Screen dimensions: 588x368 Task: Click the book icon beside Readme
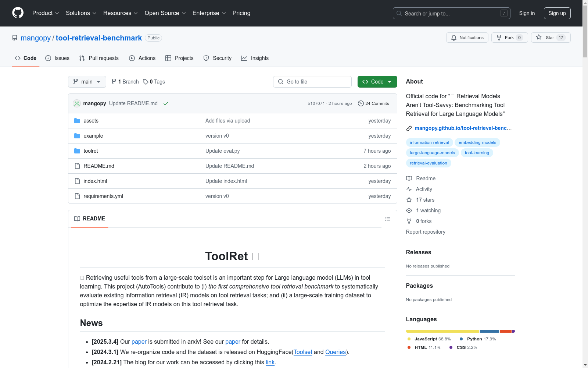[409, 178]
